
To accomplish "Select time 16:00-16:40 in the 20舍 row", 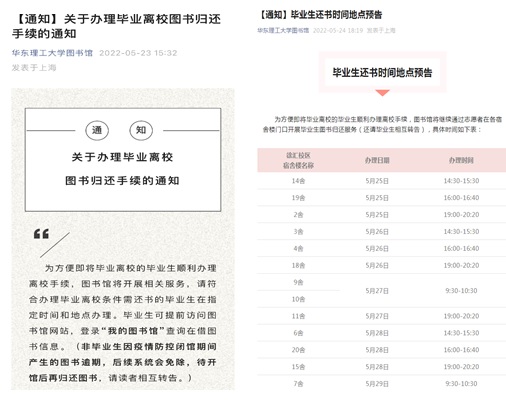I will (x=461, y=350).
